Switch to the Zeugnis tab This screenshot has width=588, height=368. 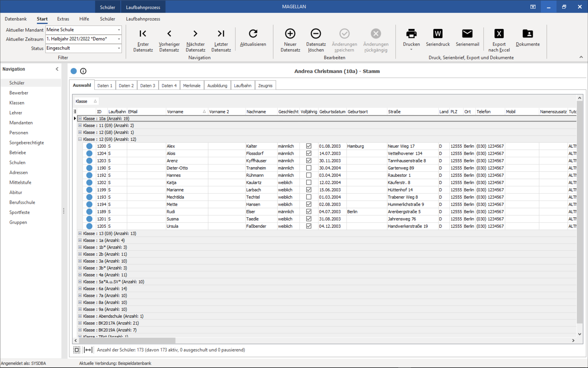pos(265,86)
